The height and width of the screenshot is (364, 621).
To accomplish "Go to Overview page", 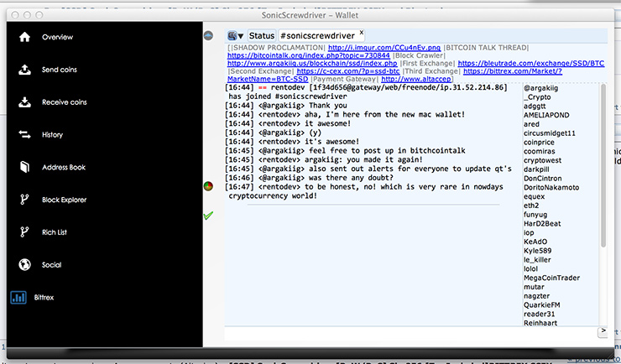I will [57, 37].
